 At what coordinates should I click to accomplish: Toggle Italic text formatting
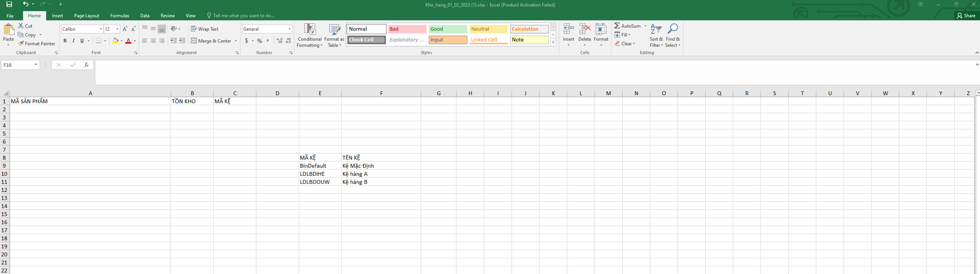point(74,41)
